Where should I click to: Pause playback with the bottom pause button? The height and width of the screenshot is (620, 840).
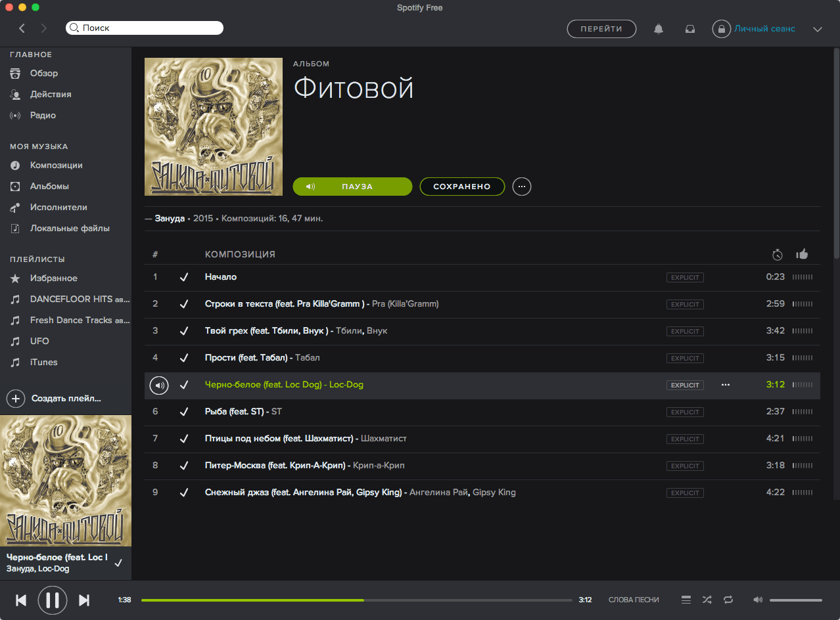click(53, 600)
